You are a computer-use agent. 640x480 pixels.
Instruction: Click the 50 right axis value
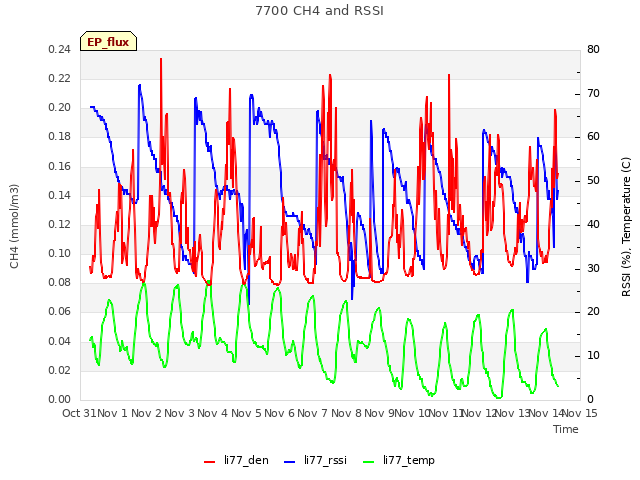click(x=593, y=180)
